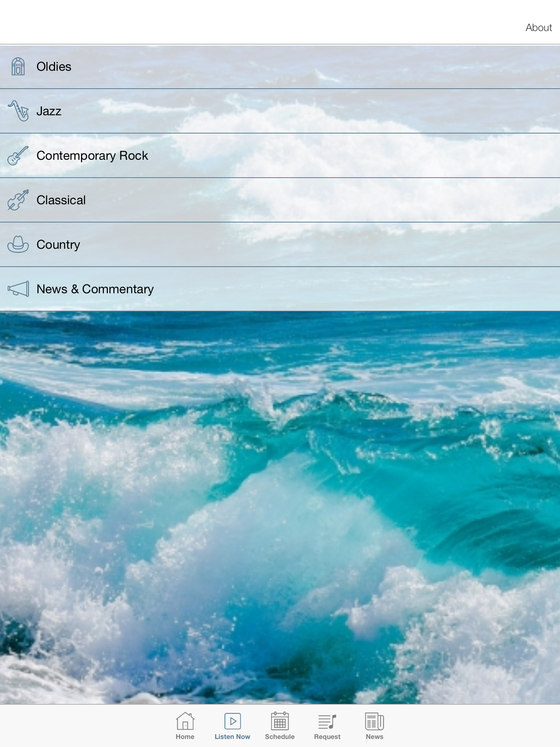This screenshot has height=747, width=560.
Task: Go to the Home tab
Action: click(185, 726)
